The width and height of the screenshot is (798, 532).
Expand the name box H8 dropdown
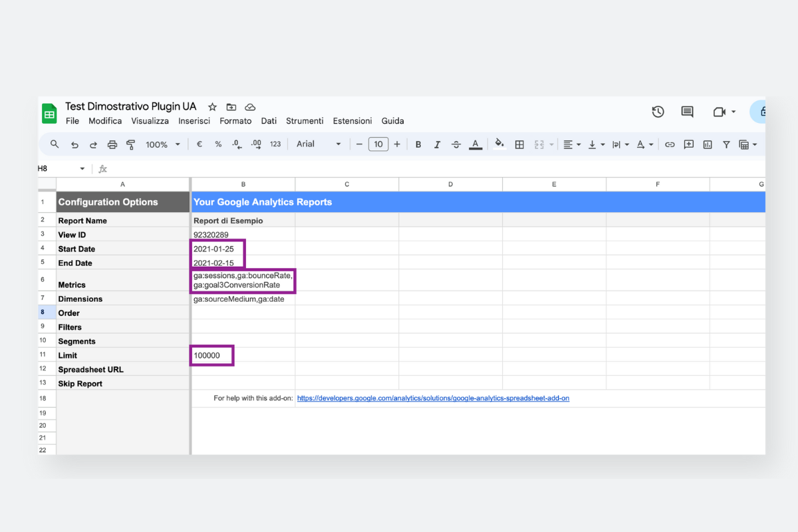(82, 169)
